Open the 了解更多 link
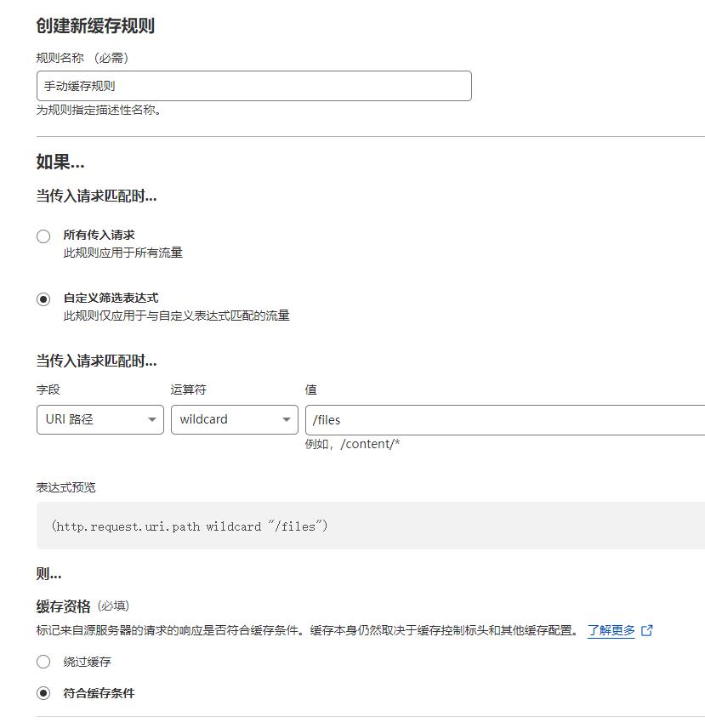The image size is (705, 728). [x=611, y=630]
